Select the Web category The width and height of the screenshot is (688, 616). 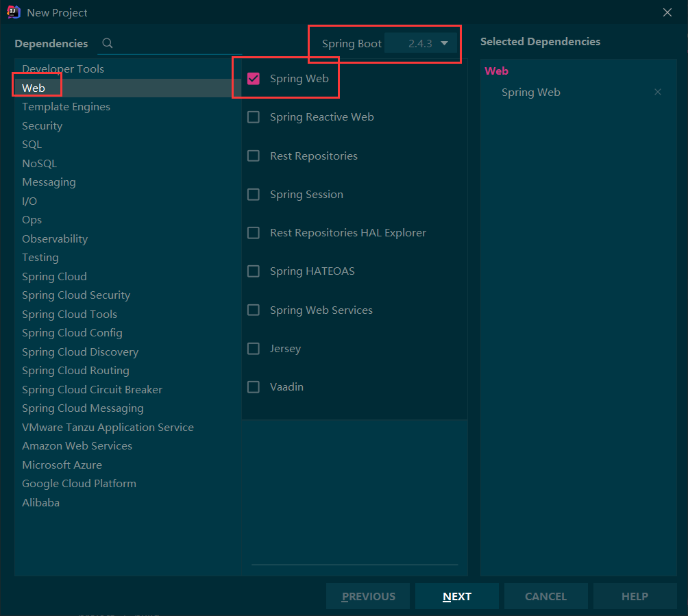[127, 88]
